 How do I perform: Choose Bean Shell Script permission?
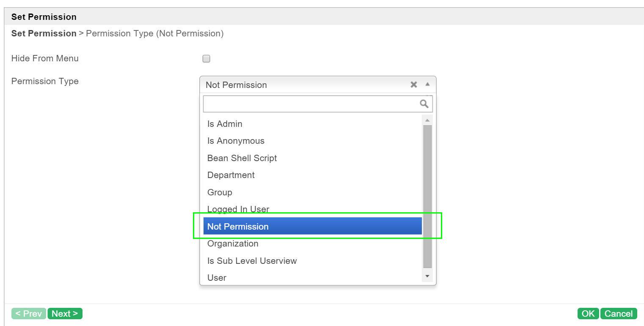[x=313, y=158]
